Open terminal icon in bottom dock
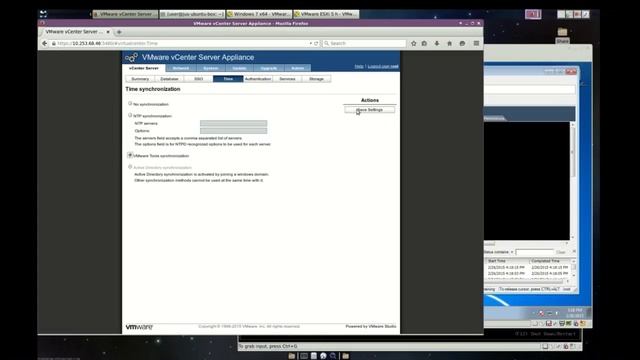This screenshot has height=360, width=640. tap(304, 356)
